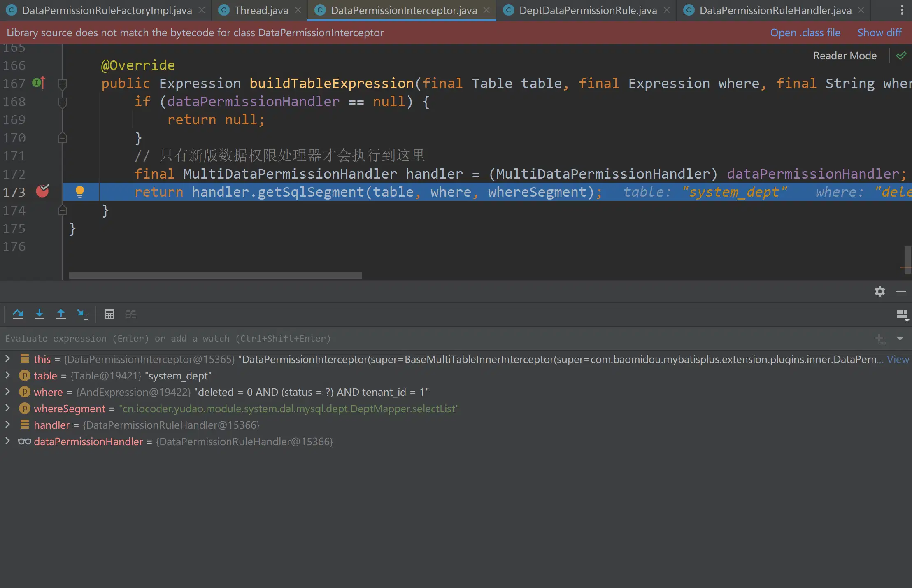Click the 'Open .class file' link

[x=805, y=33]
